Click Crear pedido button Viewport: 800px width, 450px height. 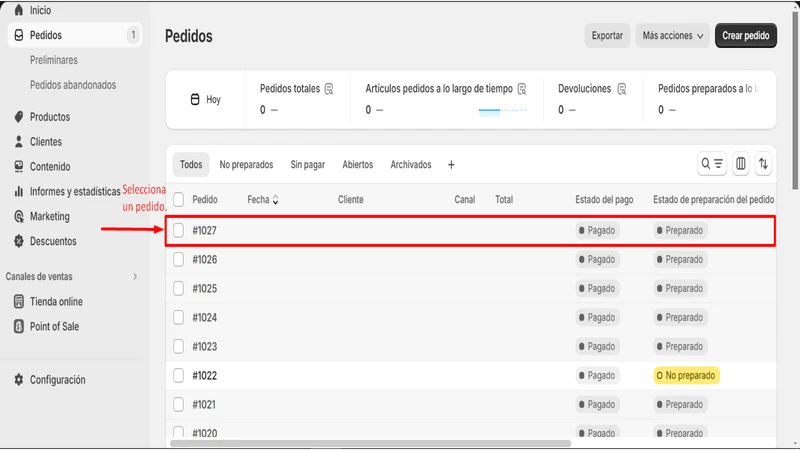point(746,36)
